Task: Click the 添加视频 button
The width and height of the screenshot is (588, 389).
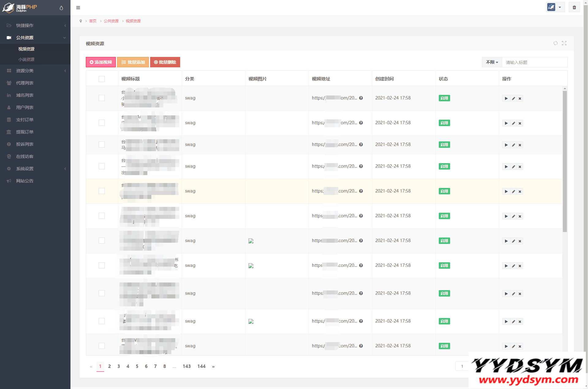Action: pyautogui.click(x=101, y=62)
